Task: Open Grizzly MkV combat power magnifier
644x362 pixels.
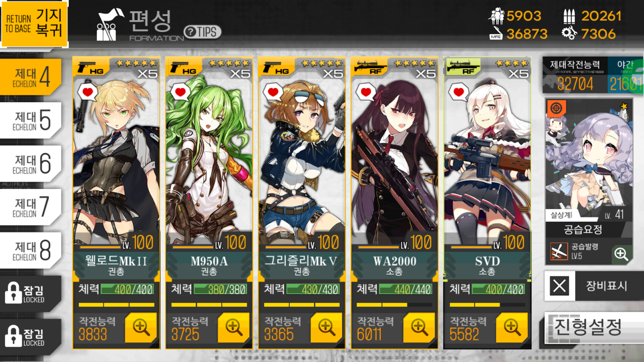Action: 326,327
